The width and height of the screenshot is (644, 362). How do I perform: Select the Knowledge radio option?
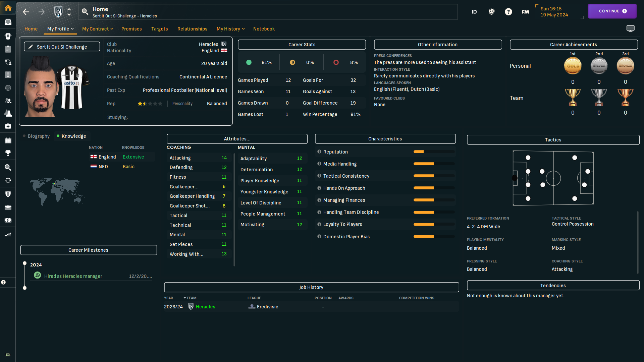71,136
